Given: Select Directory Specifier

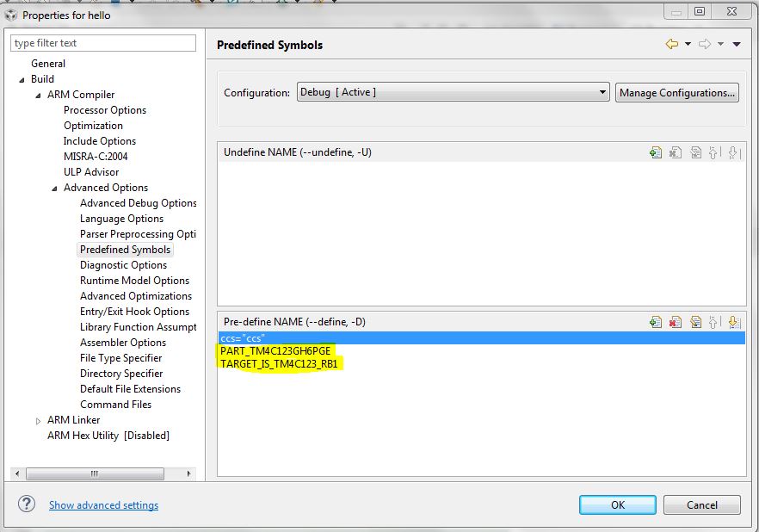Looking at the screenshot, I should tap(121, 374).
